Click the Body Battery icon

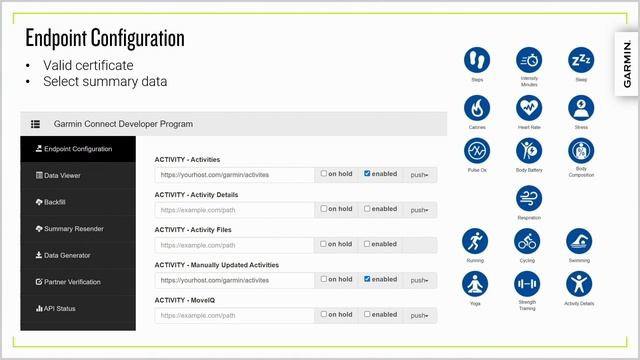pyautogui.click(x=529, y=151)
